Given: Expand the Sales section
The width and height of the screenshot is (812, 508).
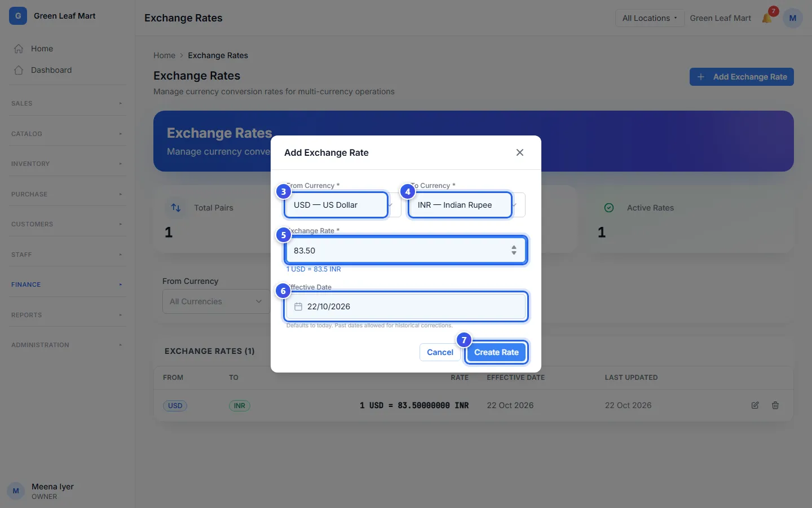Looking at the screenshot, I should pos(68,103).
